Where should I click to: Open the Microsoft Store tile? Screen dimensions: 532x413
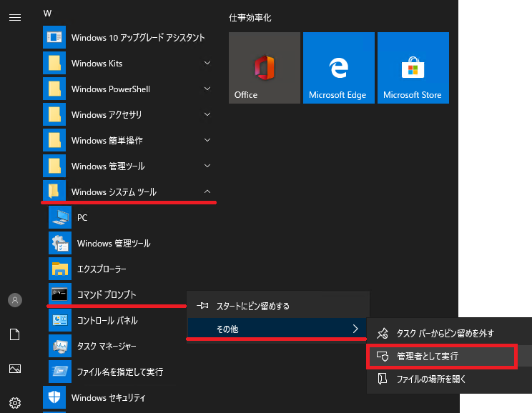(x=413, y=68)
